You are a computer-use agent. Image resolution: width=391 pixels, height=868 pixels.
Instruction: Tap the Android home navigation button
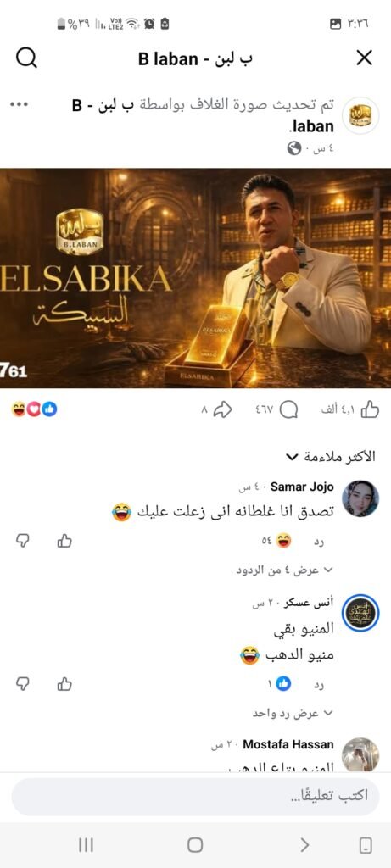195,845
